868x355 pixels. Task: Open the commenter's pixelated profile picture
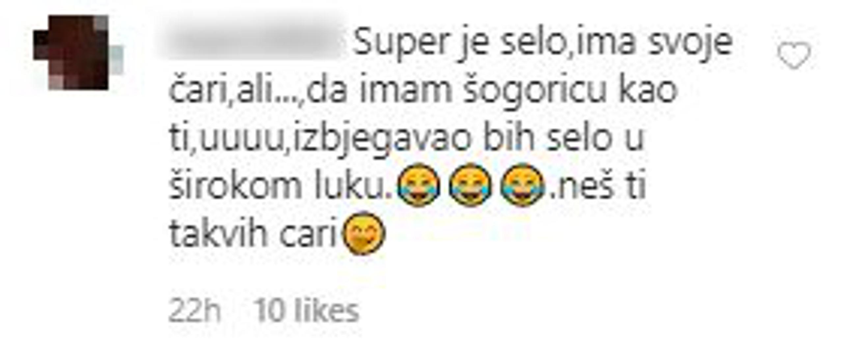(78, 52)
